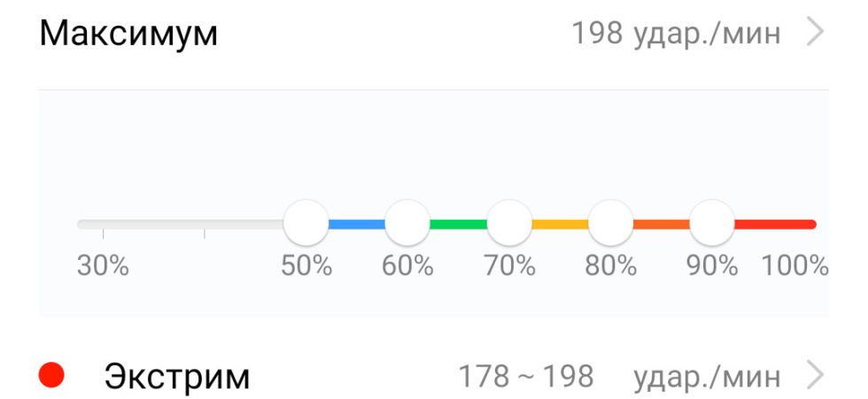Image resolution: width=868 pixels, height=399 pixels.
Task: Click the 80% slider handle
Action: pos(610,223)
